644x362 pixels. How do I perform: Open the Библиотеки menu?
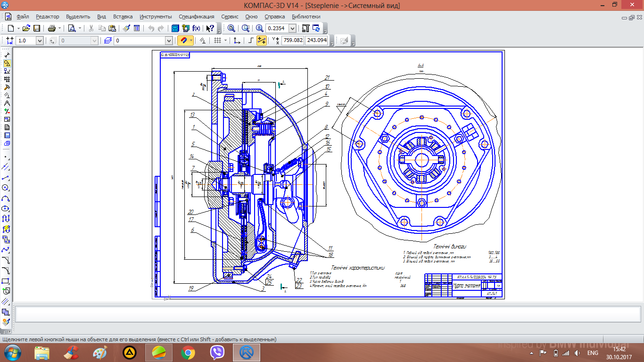click(x=306, y=16)
